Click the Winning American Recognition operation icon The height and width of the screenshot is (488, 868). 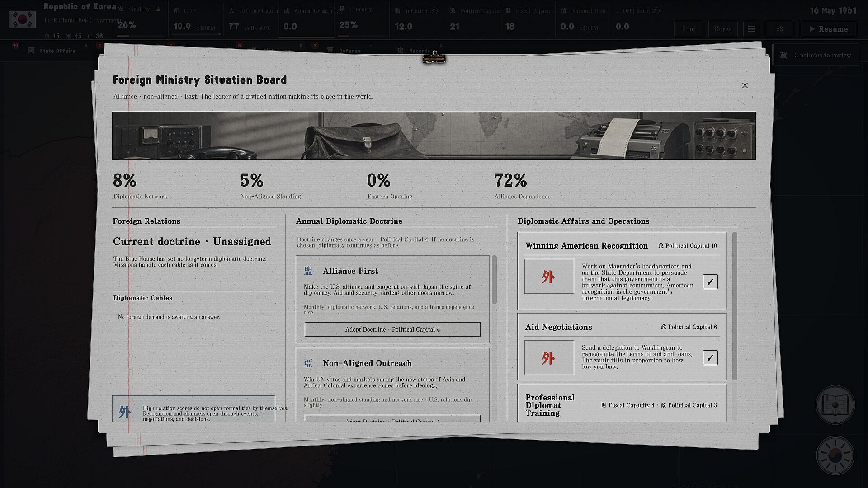coord(549,277)
